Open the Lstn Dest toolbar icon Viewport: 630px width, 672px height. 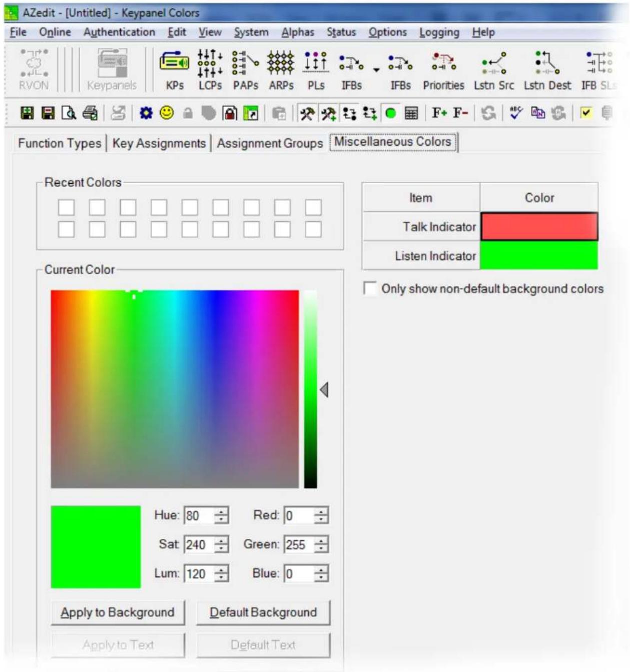point(547,71)
